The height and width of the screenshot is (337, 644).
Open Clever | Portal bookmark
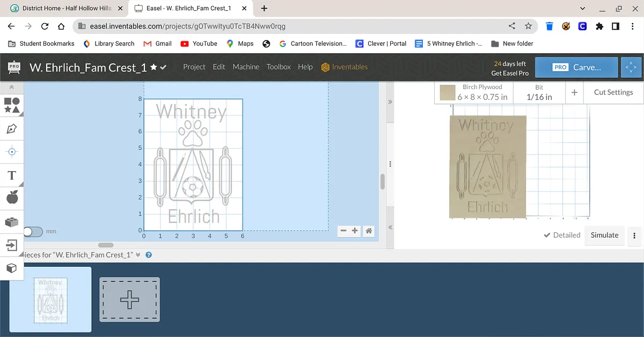380,43
